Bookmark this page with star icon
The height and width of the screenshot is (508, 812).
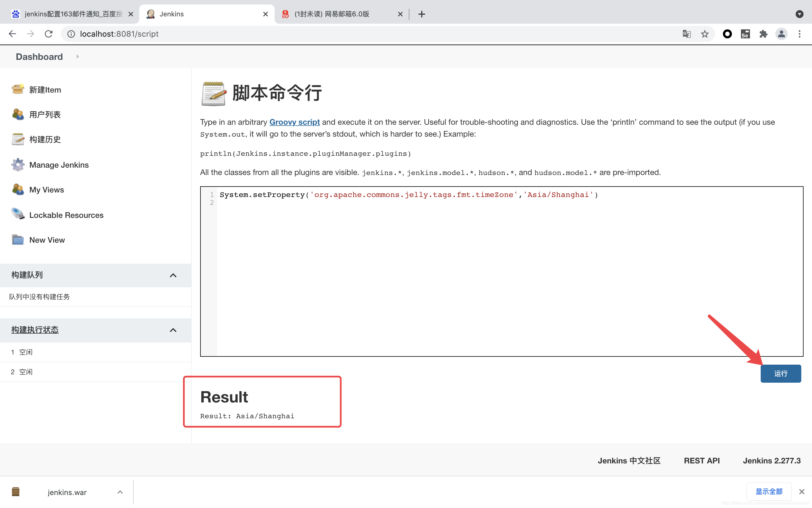[705, 34]
